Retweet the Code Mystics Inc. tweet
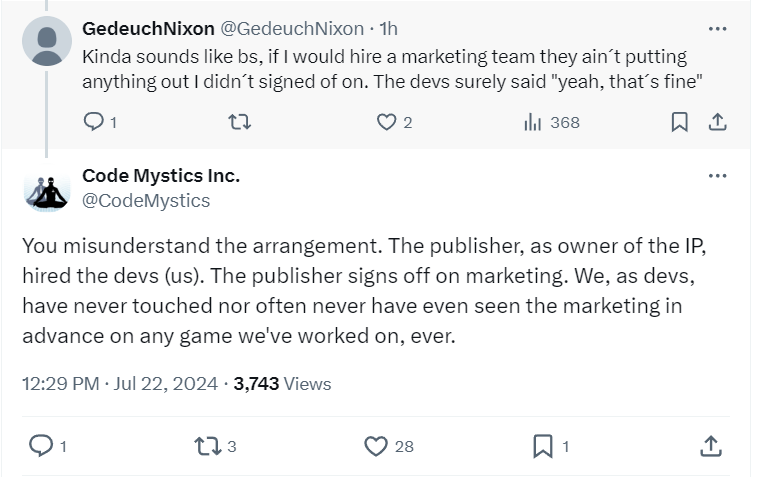 207,446
